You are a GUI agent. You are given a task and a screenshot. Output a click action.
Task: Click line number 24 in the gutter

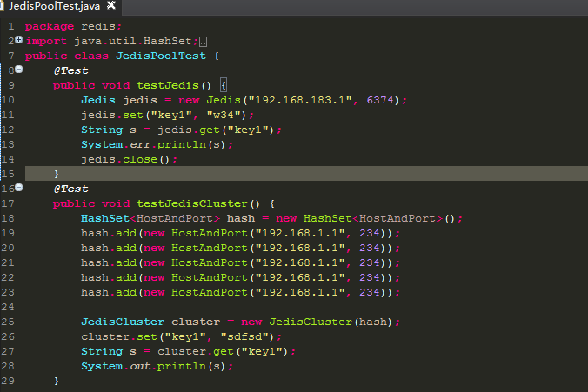[8, 307]
